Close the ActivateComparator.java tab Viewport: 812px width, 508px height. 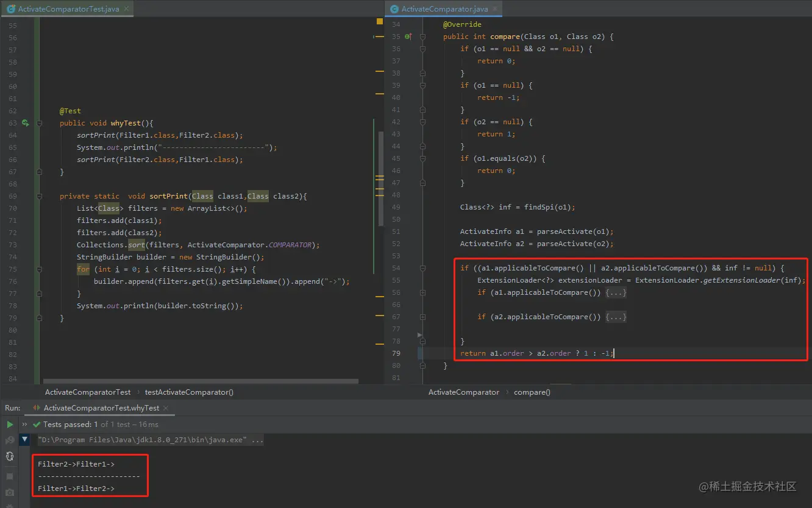click(495, 9)
